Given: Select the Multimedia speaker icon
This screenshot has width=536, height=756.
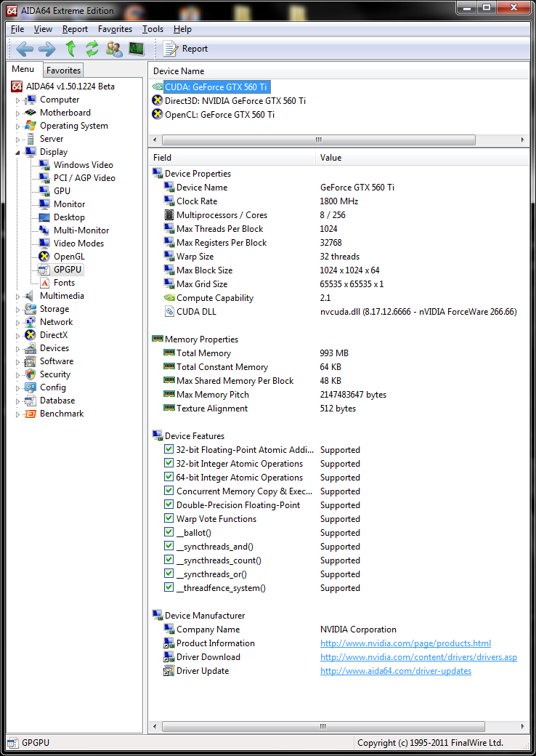Looking at the screenshot, I should pos(31,296).
